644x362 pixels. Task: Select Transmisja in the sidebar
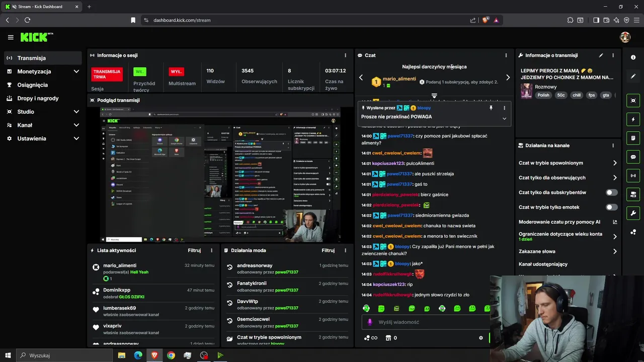point(43,58)
